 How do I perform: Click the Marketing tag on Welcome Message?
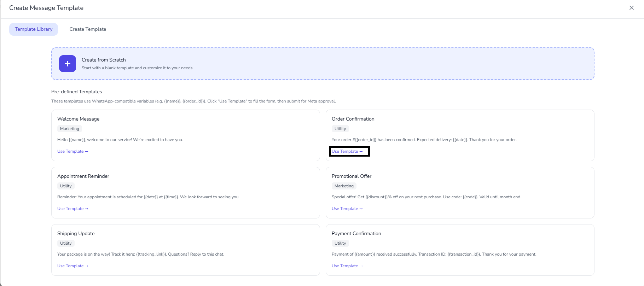(x=70, y=129)
